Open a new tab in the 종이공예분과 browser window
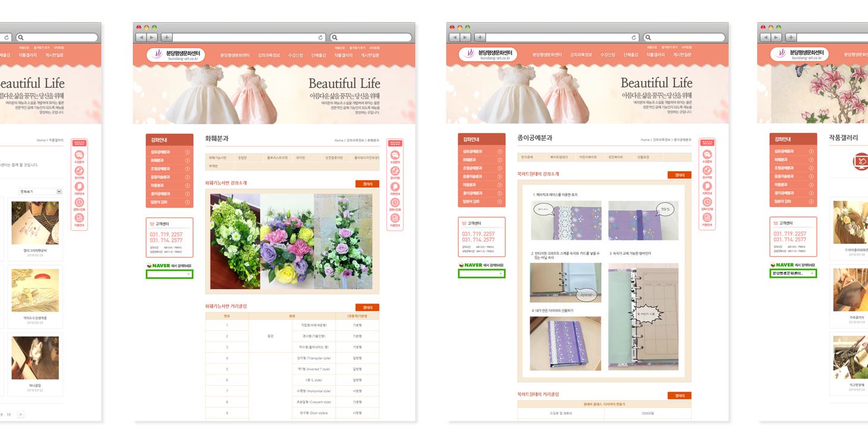The height and width of the screenshot is (446, 868). (x=480, y=38)
